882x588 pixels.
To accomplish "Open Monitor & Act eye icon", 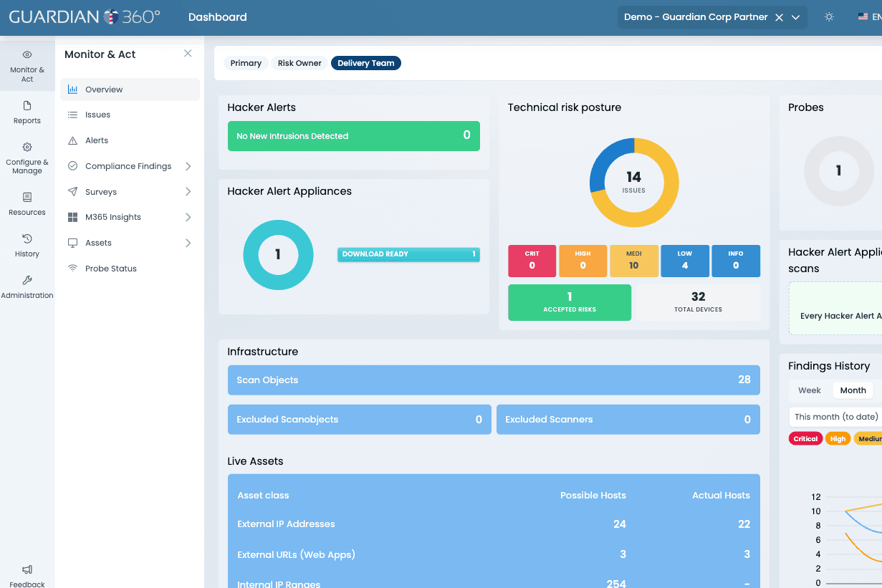I will 27,54.
